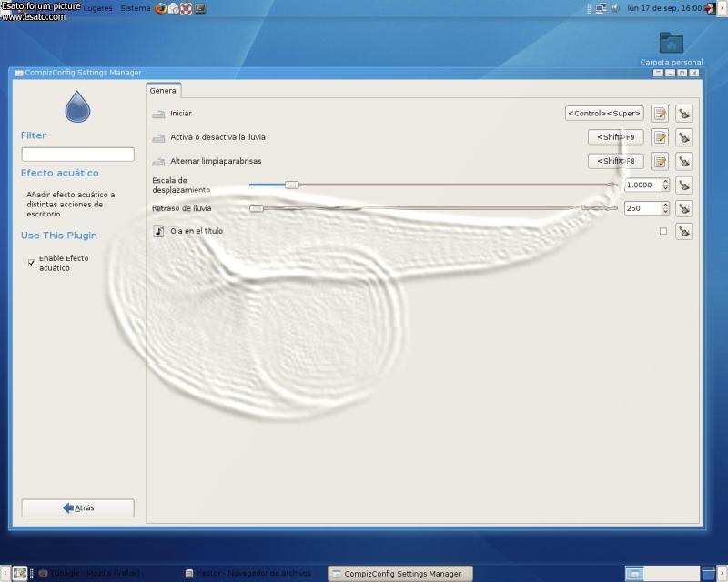Decrease Retraso de lluvia with down arrow
The image size is (728, 582).
(666, 212)
